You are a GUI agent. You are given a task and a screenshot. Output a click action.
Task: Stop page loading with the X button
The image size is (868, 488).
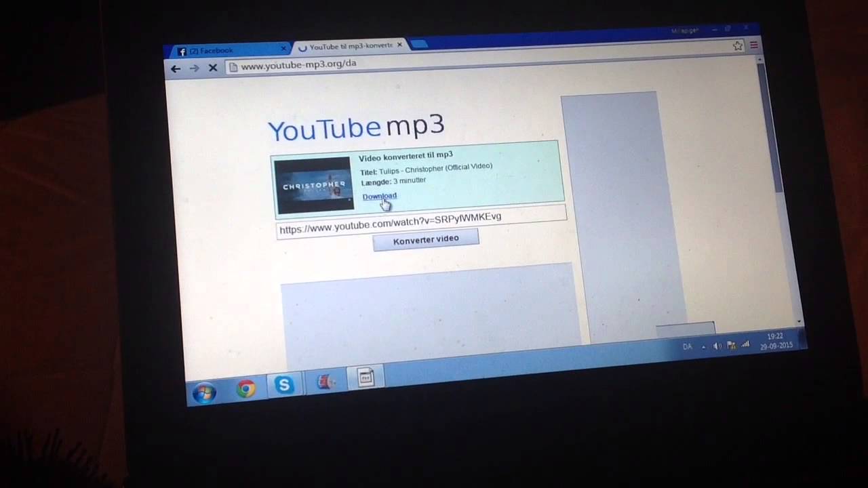(212, 68)
